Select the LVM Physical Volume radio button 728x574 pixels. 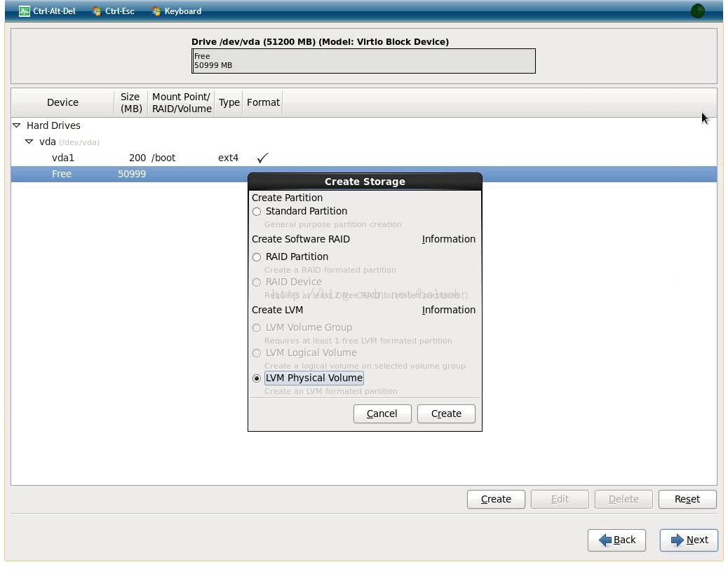(256, 378)
